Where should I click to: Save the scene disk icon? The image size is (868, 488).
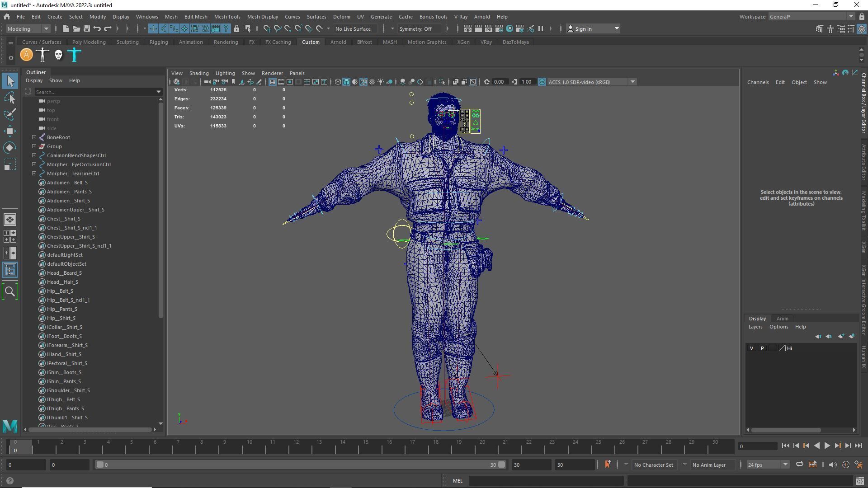click(86, 29)
